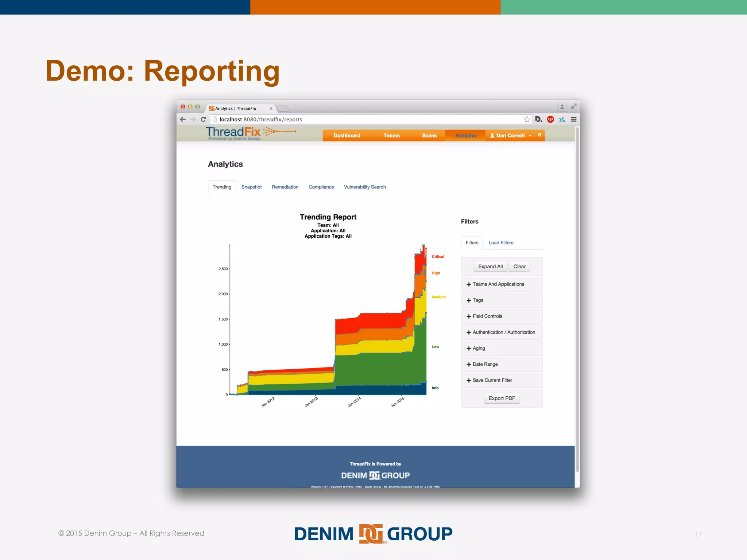This screenshot has height=560, width=747.
Task: Expand the Field Controls section
Action: pyautogui.click(x=502, y=316)
